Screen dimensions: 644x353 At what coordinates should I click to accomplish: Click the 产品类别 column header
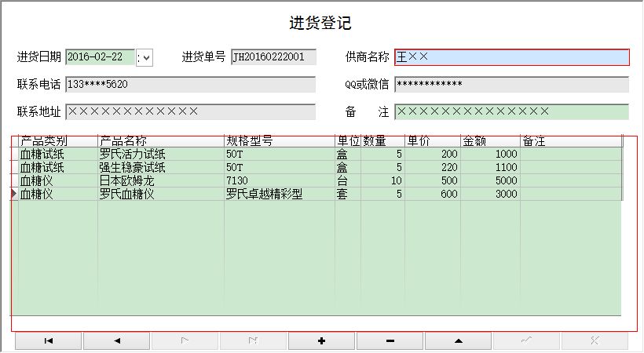(x=58, y=141)
